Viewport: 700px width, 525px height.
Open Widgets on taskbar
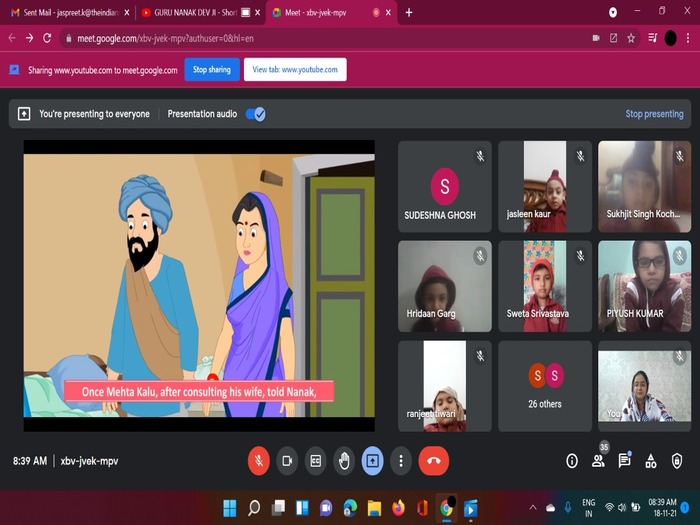pos(302,508)
